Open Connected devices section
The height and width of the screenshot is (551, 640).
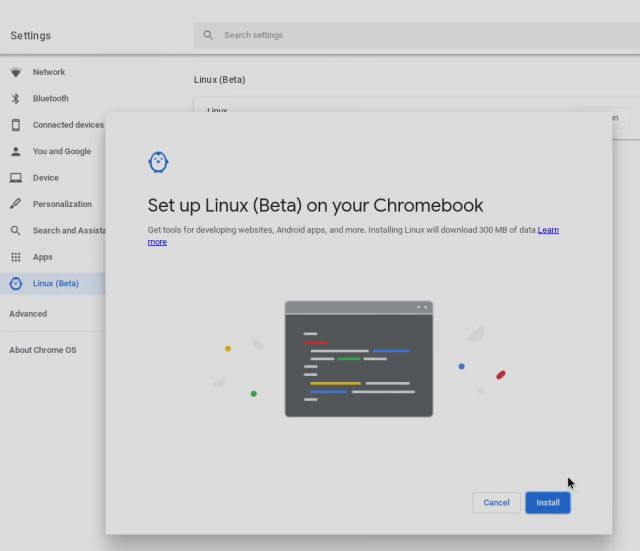coord(68,125)
